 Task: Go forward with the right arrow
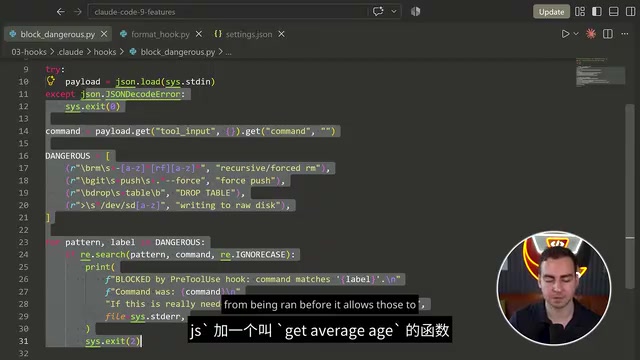pyautogui.click(x=78, y=12)
